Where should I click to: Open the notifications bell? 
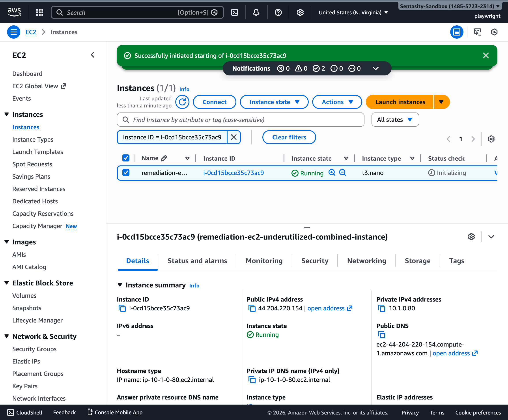[256, 12]
